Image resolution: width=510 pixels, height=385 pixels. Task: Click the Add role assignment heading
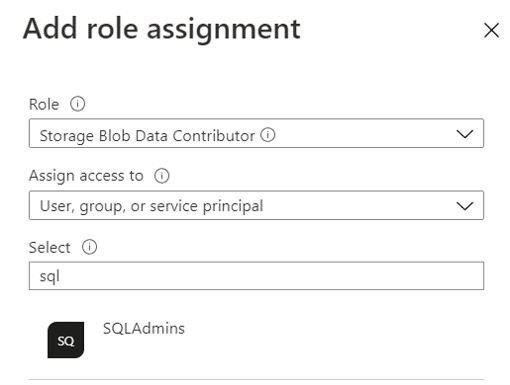point(162,29)
